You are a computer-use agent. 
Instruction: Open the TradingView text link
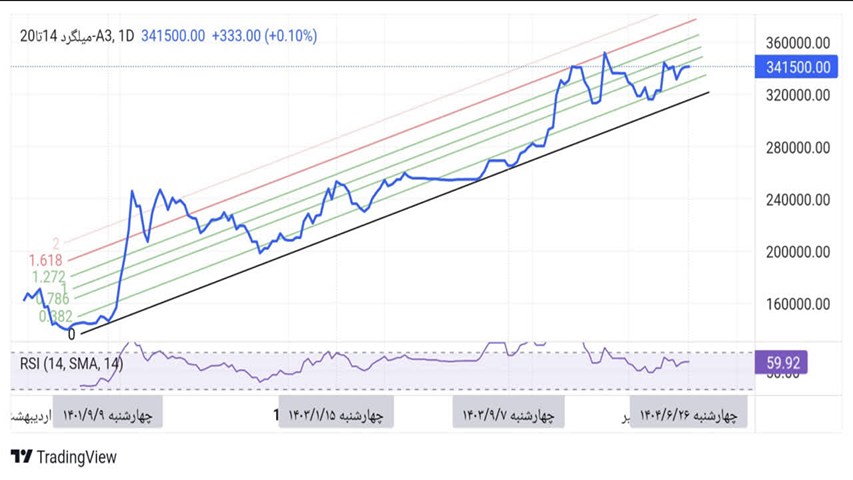click(77, 457)
